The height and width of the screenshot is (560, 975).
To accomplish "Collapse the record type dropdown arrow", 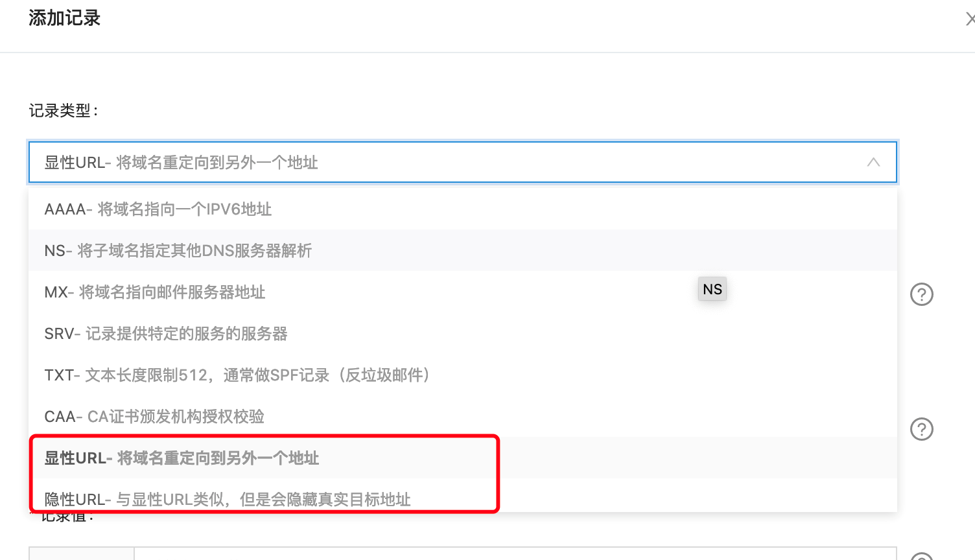I will [873, 162].
